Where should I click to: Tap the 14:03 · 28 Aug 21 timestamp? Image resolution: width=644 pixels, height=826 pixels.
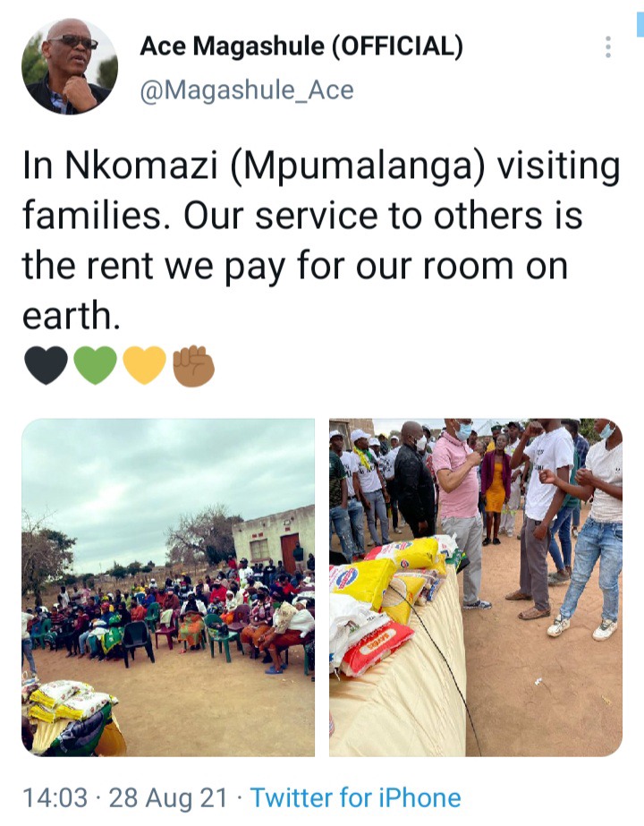coord(125,797)
